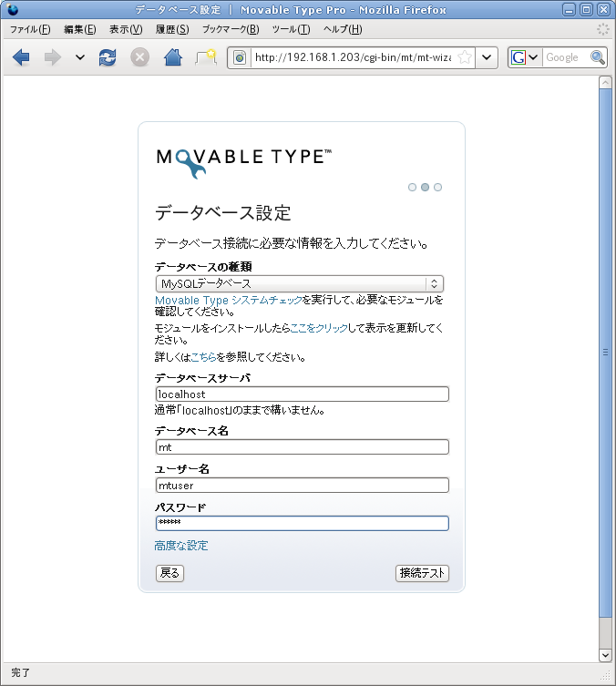Screen dimensions: 616x686
Task: Click the search magnifier icon
Action: 597,57
